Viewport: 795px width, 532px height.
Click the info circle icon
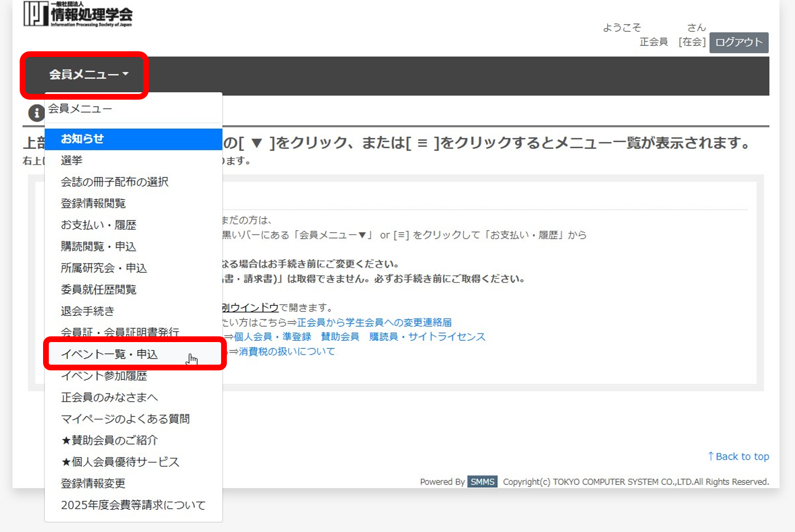click(36, 113)
